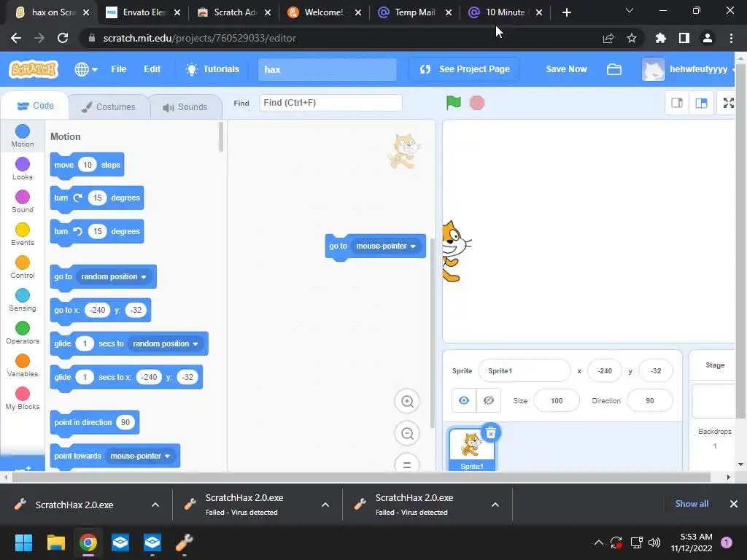Select the Sprite1 thumbnail
Image resolution: width=747 pixels, height=560 pixels.
coord(472,449)
